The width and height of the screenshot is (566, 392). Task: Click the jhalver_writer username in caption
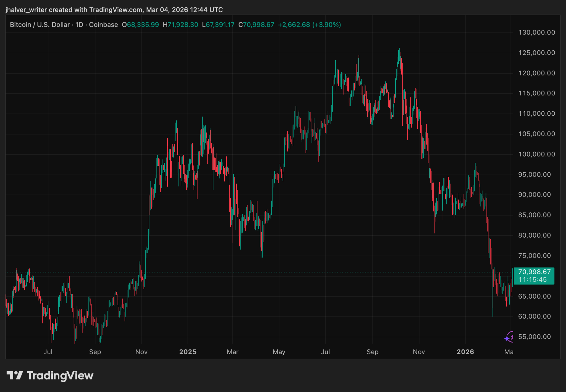[26, 10]
